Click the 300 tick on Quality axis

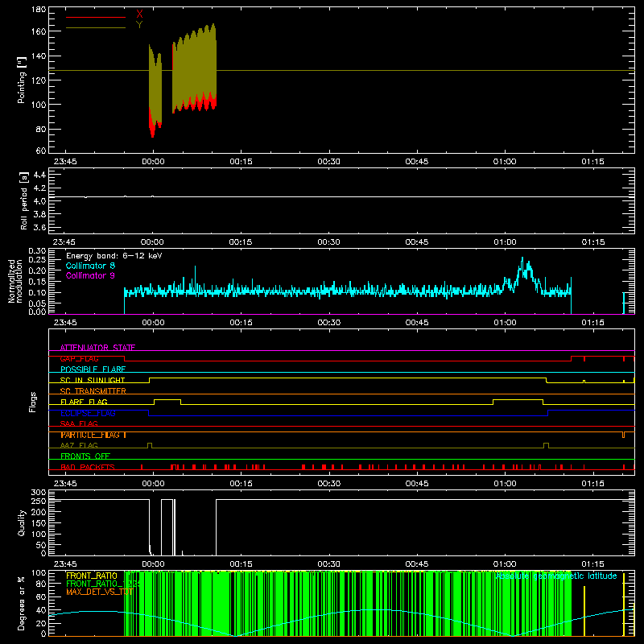[x=39, y=493]
